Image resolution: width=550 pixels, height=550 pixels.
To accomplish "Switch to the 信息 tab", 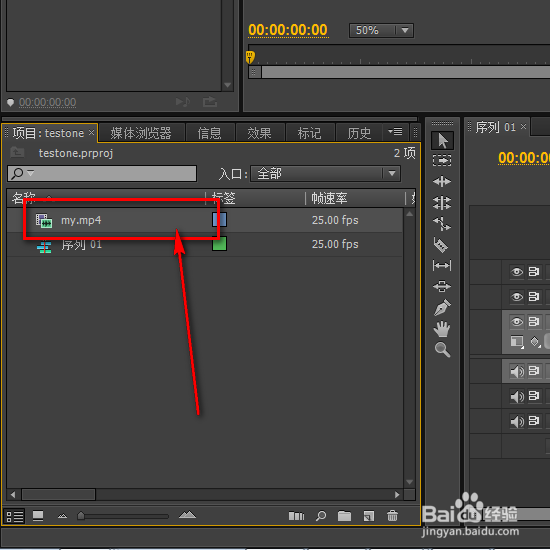I will coord(209,133).
